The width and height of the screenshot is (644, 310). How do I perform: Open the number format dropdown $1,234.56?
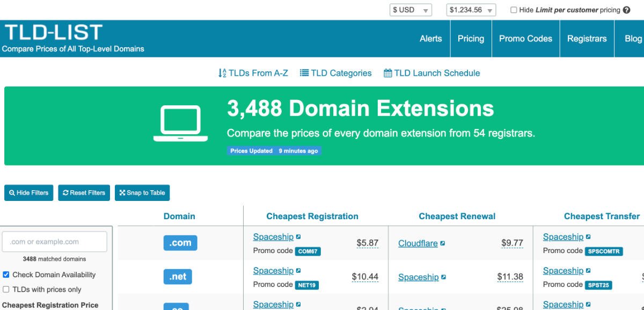[471, 10]
